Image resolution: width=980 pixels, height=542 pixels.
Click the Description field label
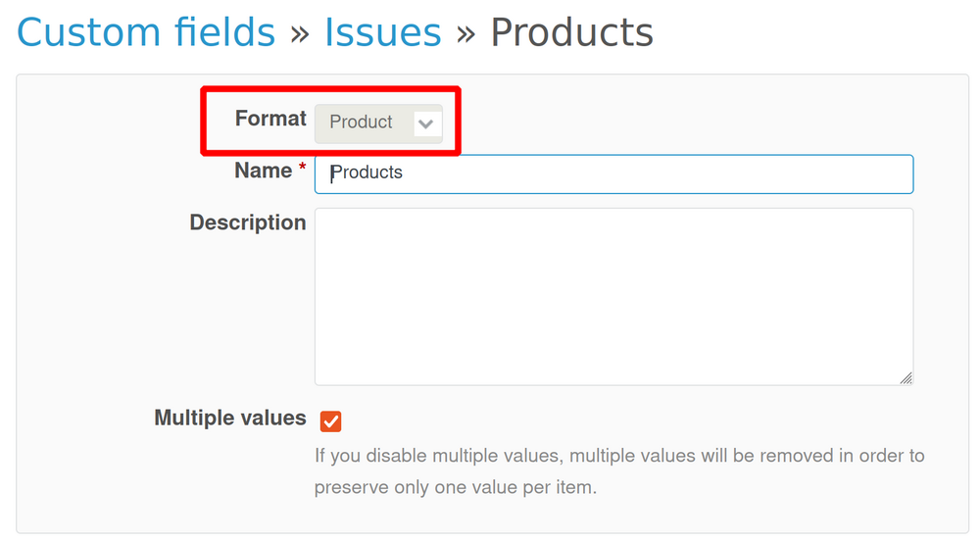click(x=248, y=222)
